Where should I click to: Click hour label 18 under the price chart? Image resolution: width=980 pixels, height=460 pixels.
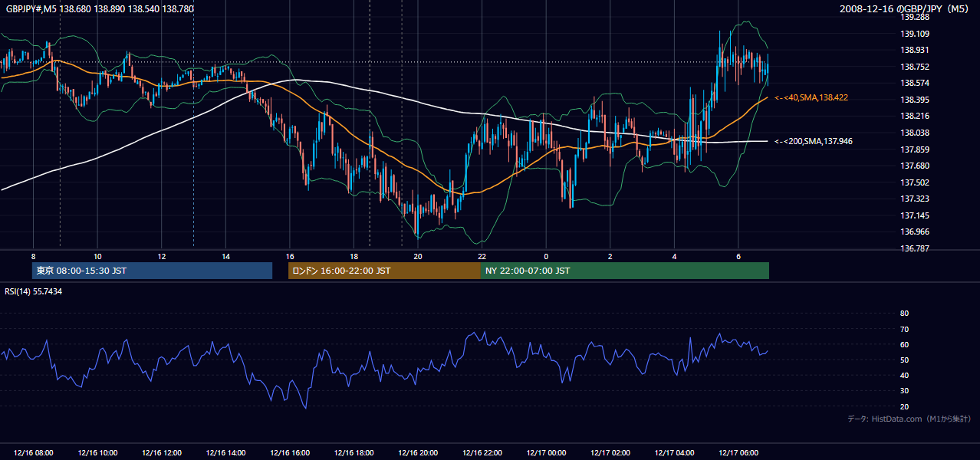[354, 256]
